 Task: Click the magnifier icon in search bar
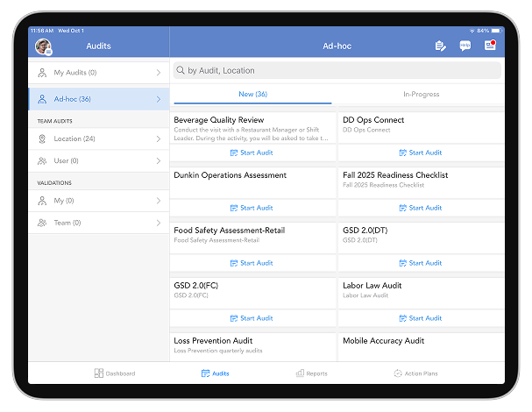point(180,70)
